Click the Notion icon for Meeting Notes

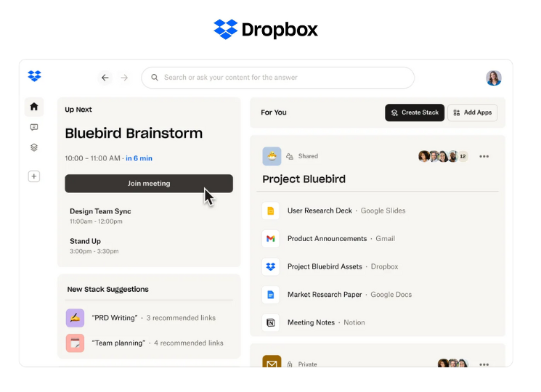(x=270, y=323)
